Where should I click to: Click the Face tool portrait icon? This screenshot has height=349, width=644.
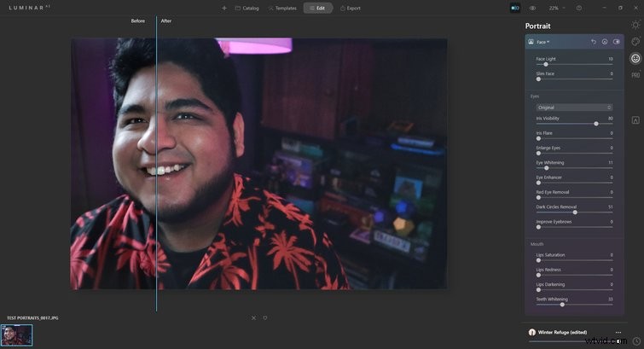(531, 42)
